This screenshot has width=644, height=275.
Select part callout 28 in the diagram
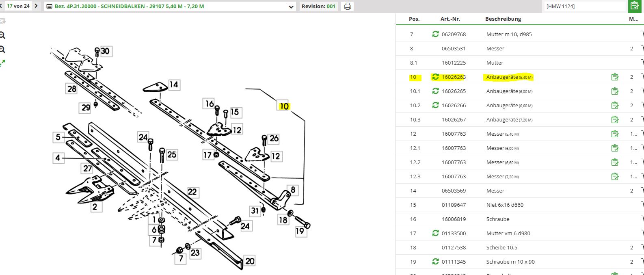[x=71, y=89]
